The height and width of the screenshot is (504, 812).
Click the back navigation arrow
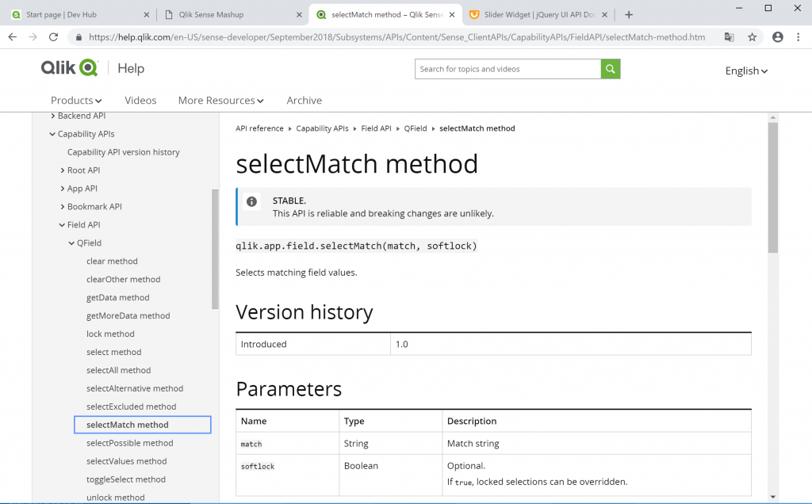tap(12, 36)
